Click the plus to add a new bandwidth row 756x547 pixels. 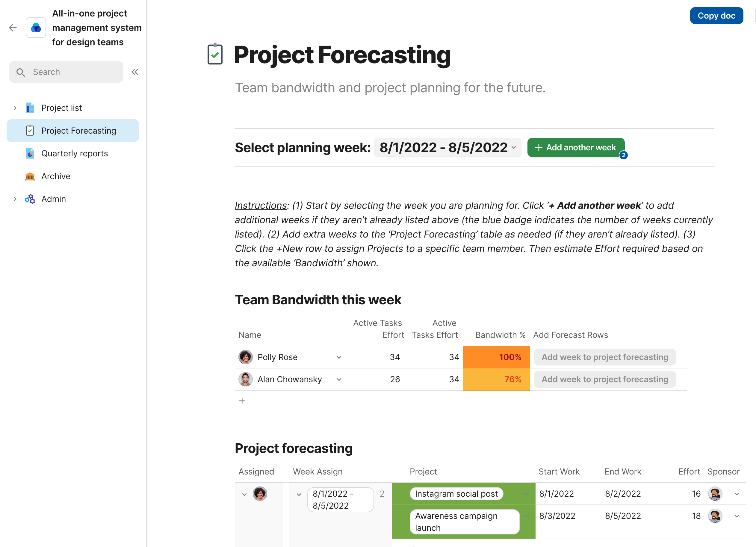(242, 400)
